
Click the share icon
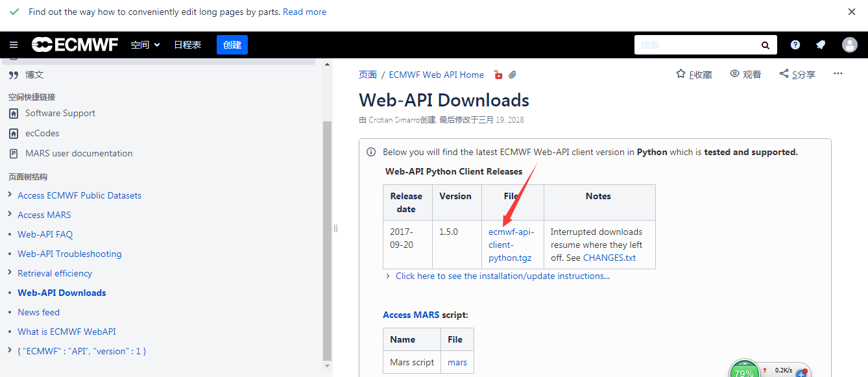tap(784, 74)
